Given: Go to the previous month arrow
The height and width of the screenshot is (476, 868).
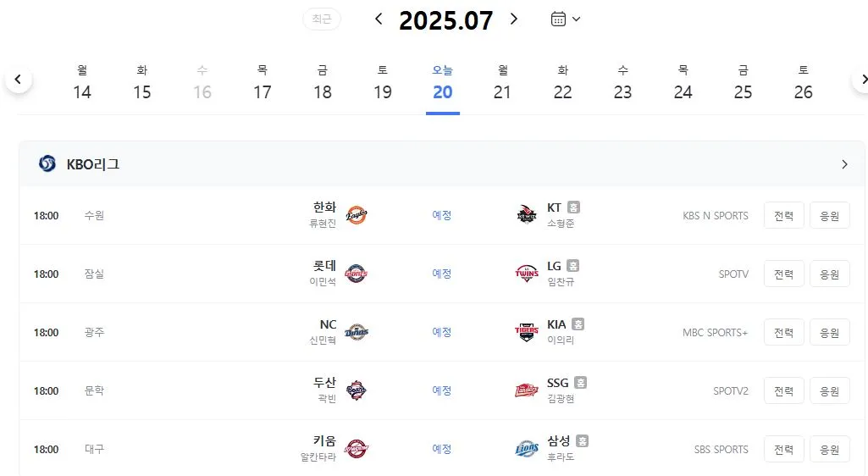Looking at the screenshot, I should click(379, 19).
